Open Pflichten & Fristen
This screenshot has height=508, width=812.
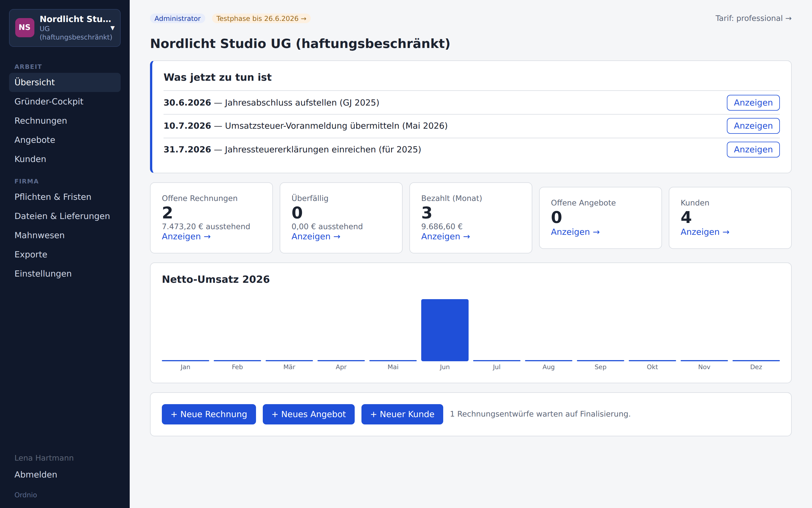65,197
